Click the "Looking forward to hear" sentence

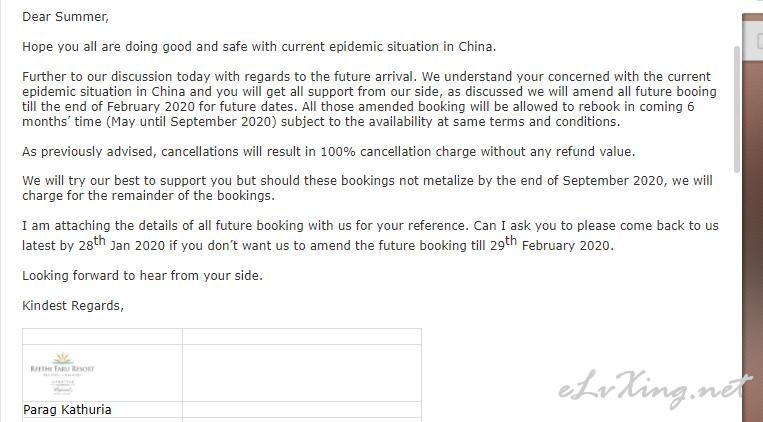point(142,275)
